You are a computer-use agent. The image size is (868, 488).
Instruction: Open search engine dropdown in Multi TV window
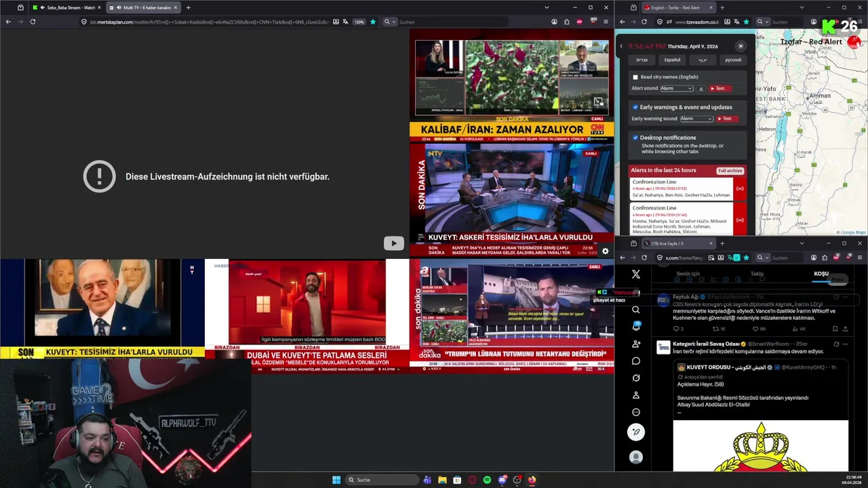click(389, 22)
